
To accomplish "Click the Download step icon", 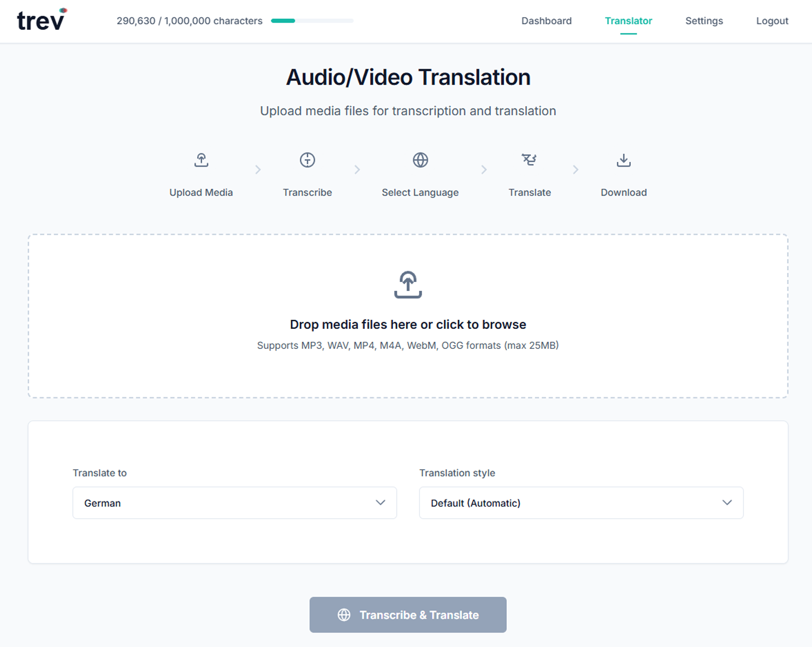I will 623,160.
